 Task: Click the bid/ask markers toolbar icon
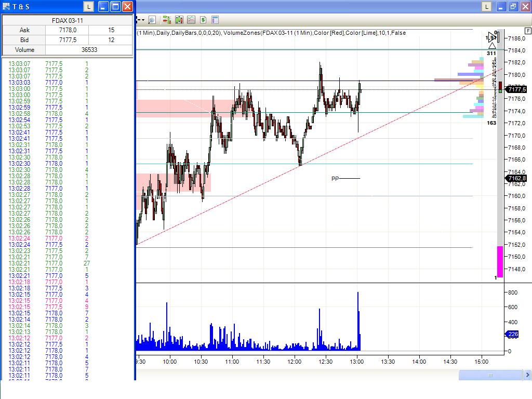coord(166,20)
